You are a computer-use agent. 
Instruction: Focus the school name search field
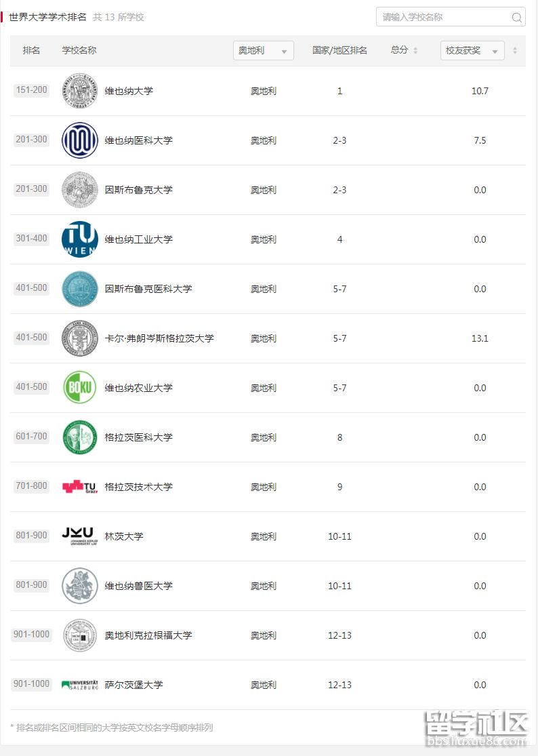(x=444, y=18)
